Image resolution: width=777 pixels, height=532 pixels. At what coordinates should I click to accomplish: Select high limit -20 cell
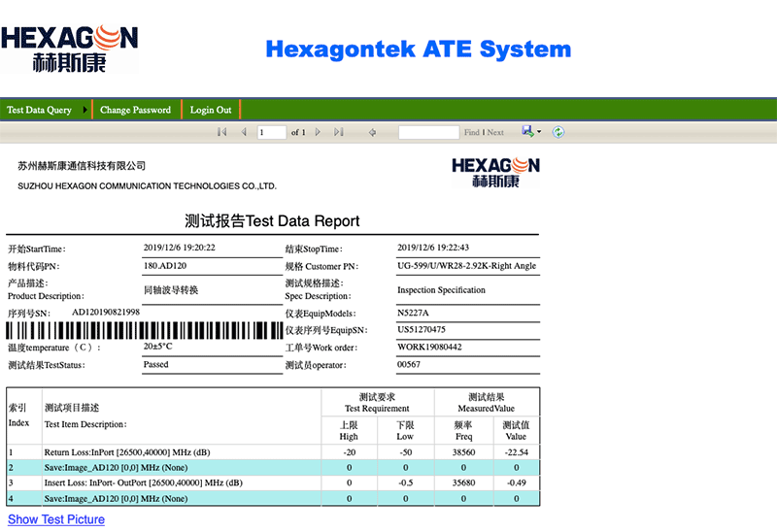pyautogui.click(x=350, y=452)
